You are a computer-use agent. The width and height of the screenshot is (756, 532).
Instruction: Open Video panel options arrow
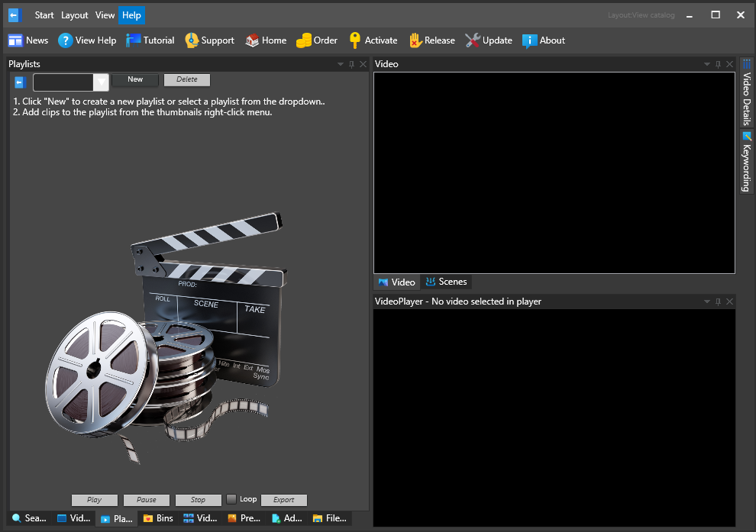(x=707, y=64)
